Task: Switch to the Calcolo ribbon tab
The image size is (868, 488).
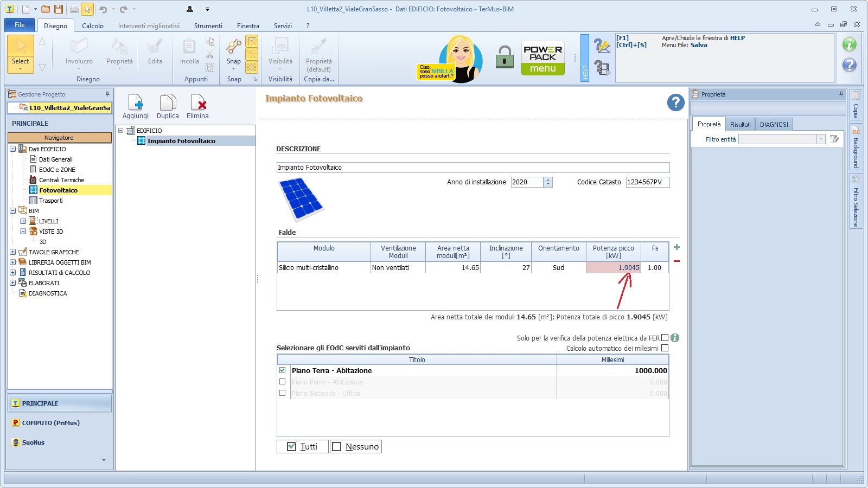Action: [x=93, y=26]
